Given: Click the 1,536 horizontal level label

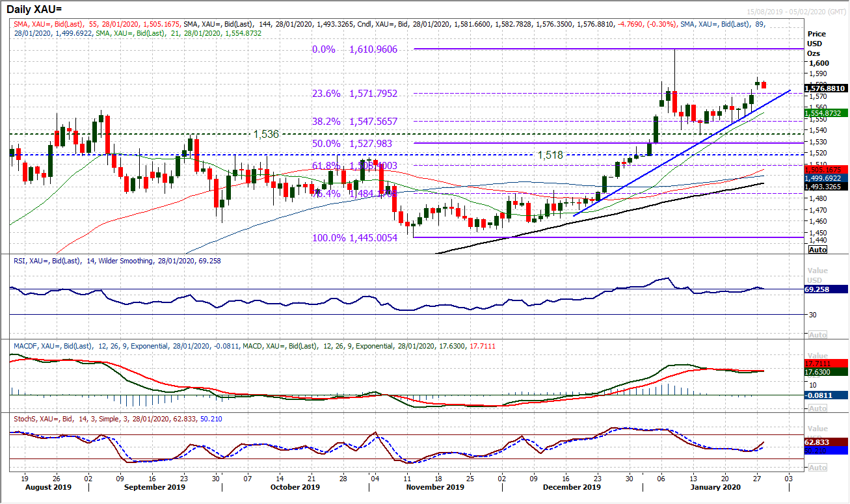Looking at the screenshot, I should click(266, 134).
